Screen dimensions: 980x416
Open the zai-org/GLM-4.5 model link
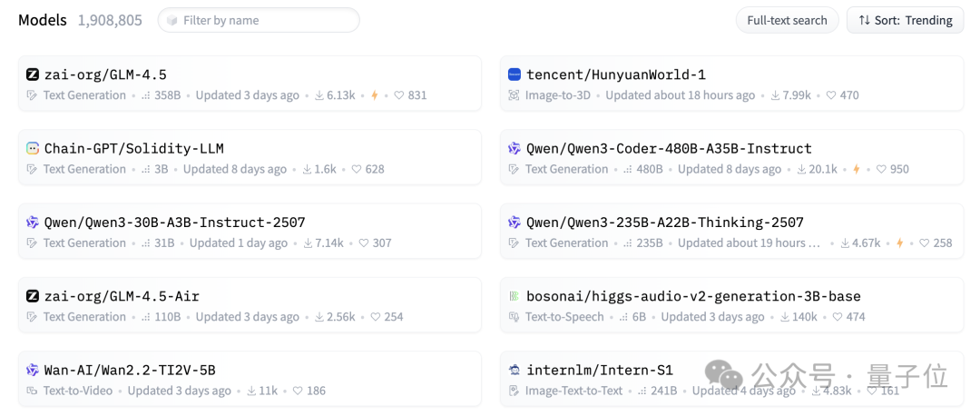pos(105,75)
